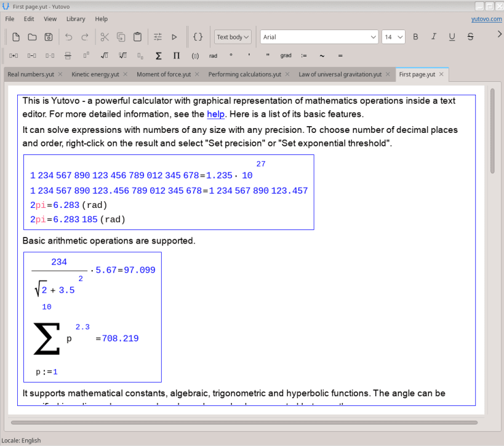This screenshot has height=446, width=504.
Task: Open the yutovo.com link
Action: point(486,19)
